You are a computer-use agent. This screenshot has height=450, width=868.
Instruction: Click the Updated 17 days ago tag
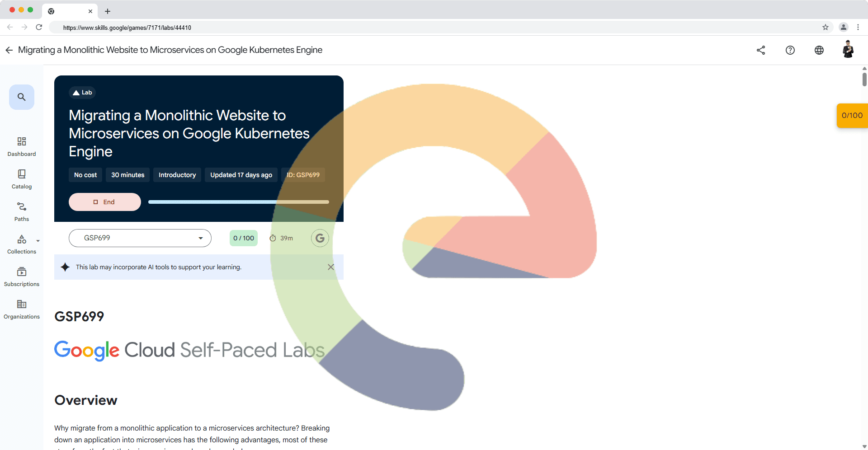[241, 175]
